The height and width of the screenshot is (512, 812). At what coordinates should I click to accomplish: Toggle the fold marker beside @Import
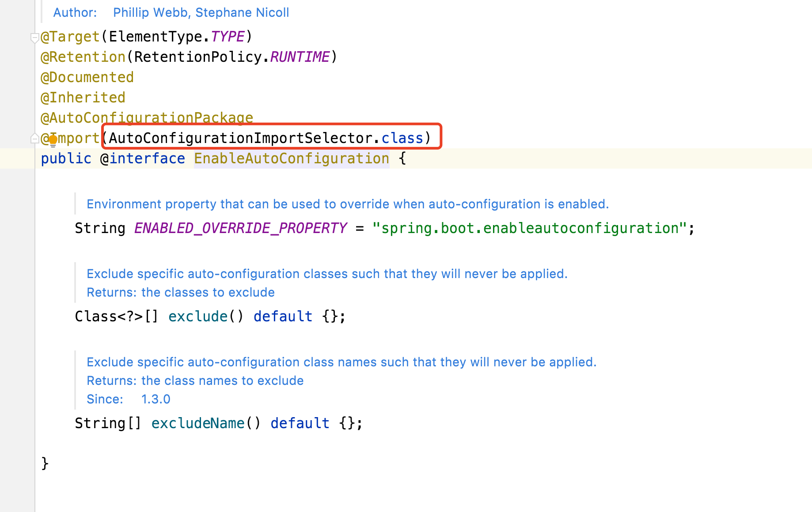coord(34,139)
